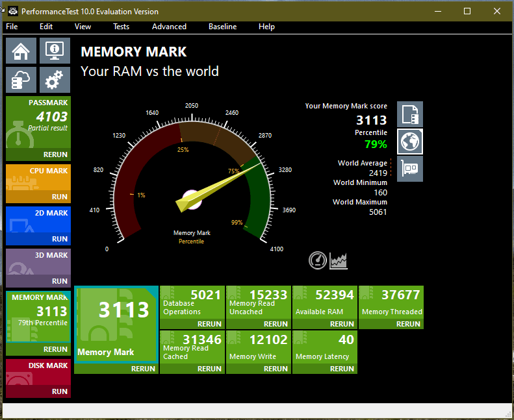Screen dimensions: 514x420
Task: Open the Advanced menu
Action: coord(169,27)
